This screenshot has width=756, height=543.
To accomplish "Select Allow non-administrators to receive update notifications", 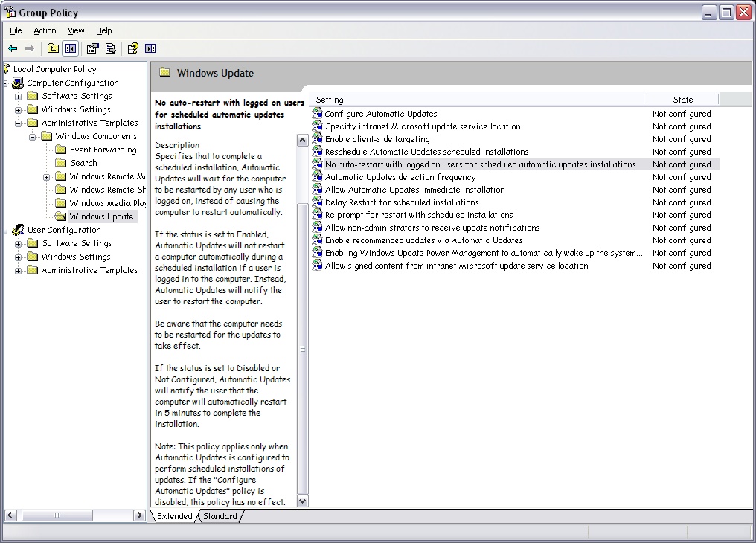I will pyautogui.click(x=432, y=228).
